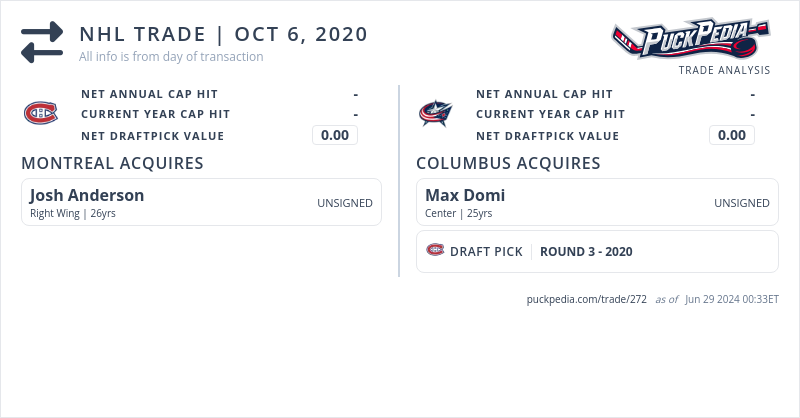This screenshot has height=418, width=800.
Task: Click the Columbus Acquires heading
Action: click(x=508, y=163)
